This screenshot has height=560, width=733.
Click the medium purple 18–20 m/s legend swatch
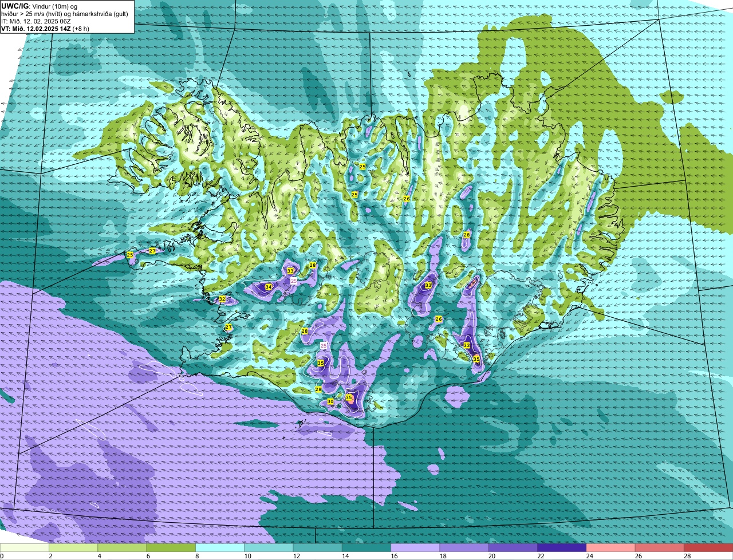[x=464, y=547]
